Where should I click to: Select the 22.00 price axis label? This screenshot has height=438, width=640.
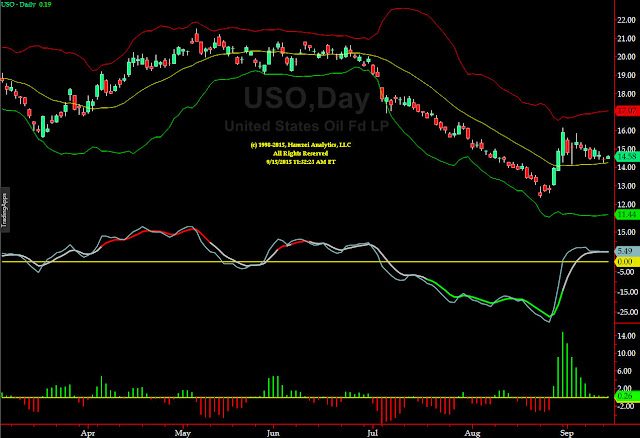627,20
